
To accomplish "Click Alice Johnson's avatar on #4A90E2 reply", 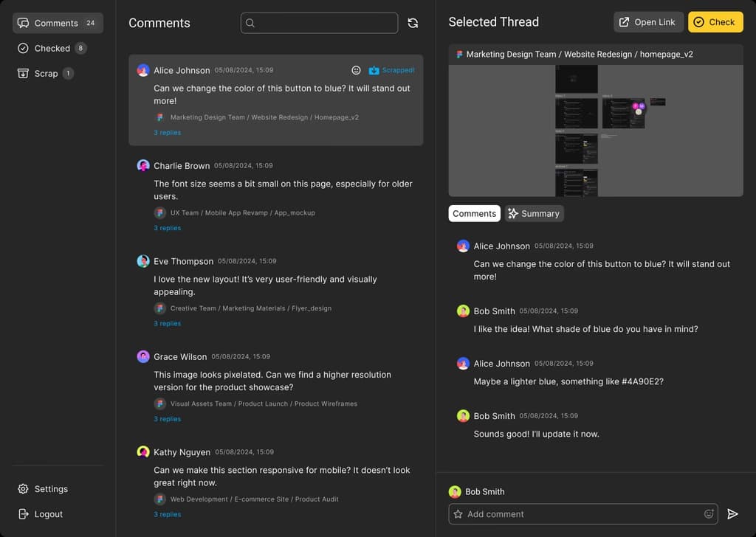I will point(463,364).
